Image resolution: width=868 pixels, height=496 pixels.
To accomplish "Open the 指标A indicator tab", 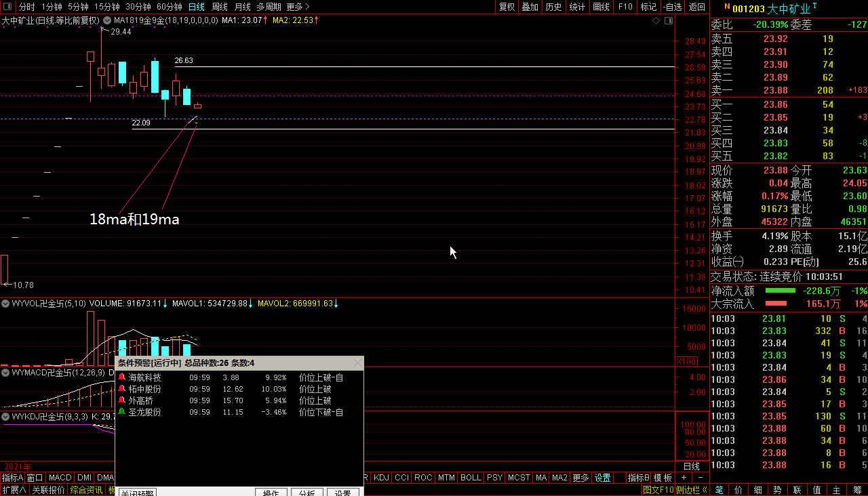I will [12, 478].
